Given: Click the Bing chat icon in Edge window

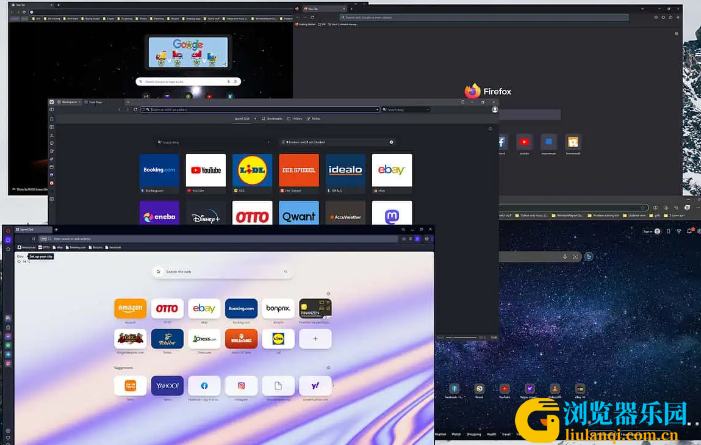Looking at the screenshot, I should (x=589, y=257).
